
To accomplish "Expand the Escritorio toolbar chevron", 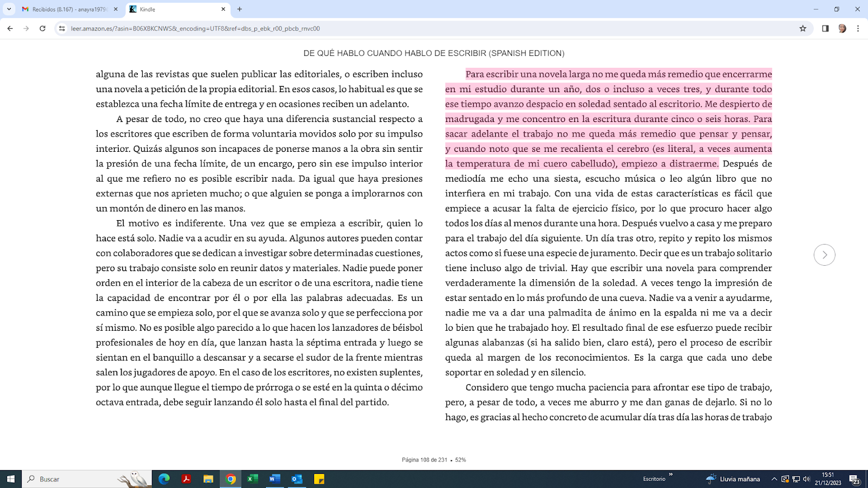I will (671, 475).
